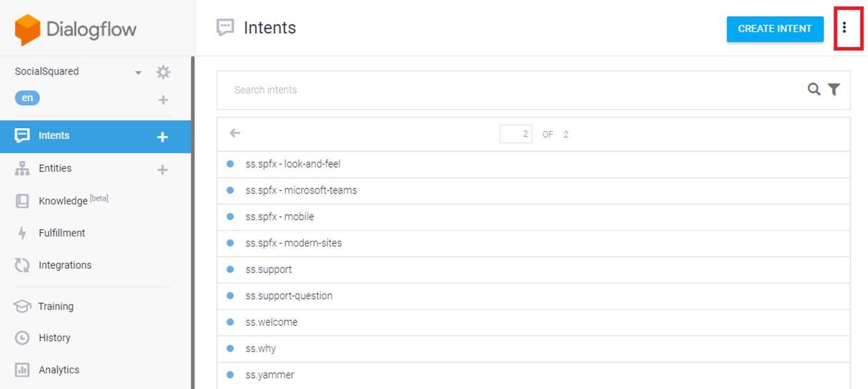Open Integrations in the sidebar
868x389 pixels.
click(65, 265)
